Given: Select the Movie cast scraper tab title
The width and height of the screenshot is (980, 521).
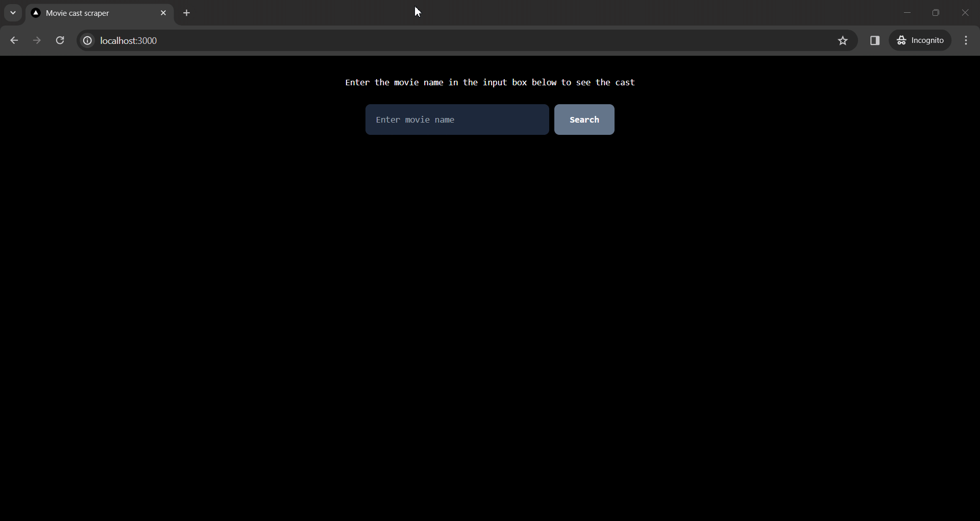Looking at the screenshot, I should click(x=78, y=13).
